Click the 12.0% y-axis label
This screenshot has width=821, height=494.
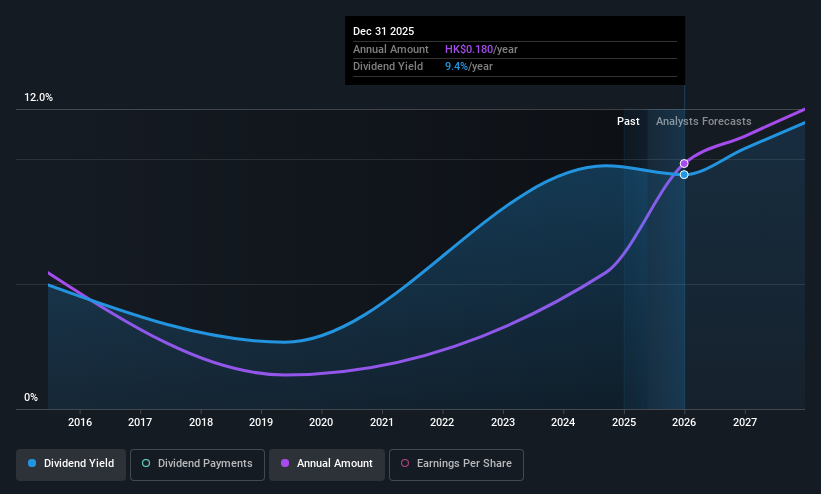(38, 97)
